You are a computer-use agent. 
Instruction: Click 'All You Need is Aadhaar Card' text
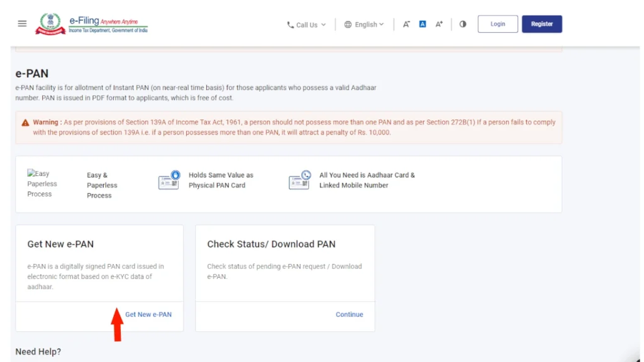(367, 180)
